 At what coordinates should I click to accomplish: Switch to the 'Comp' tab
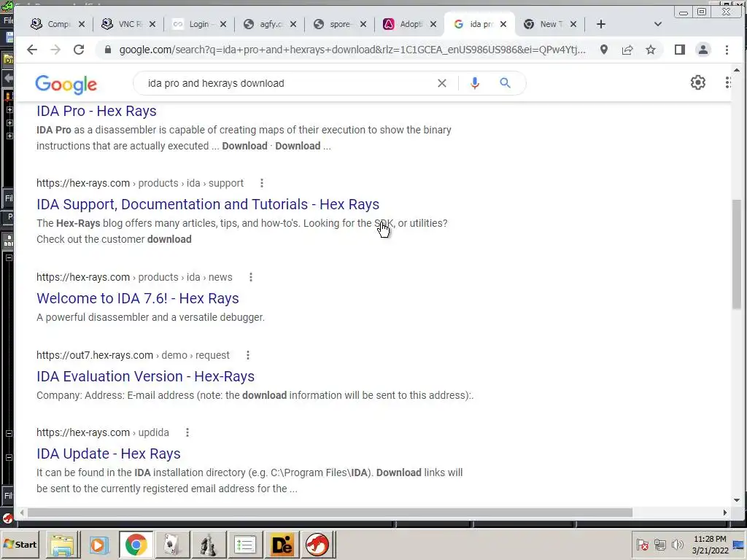(58, 24)
